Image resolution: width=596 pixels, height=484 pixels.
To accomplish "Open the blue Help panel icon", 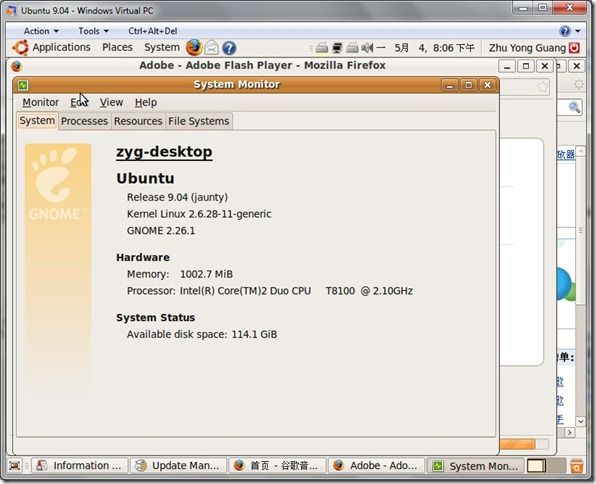I will tap(229, 48).
